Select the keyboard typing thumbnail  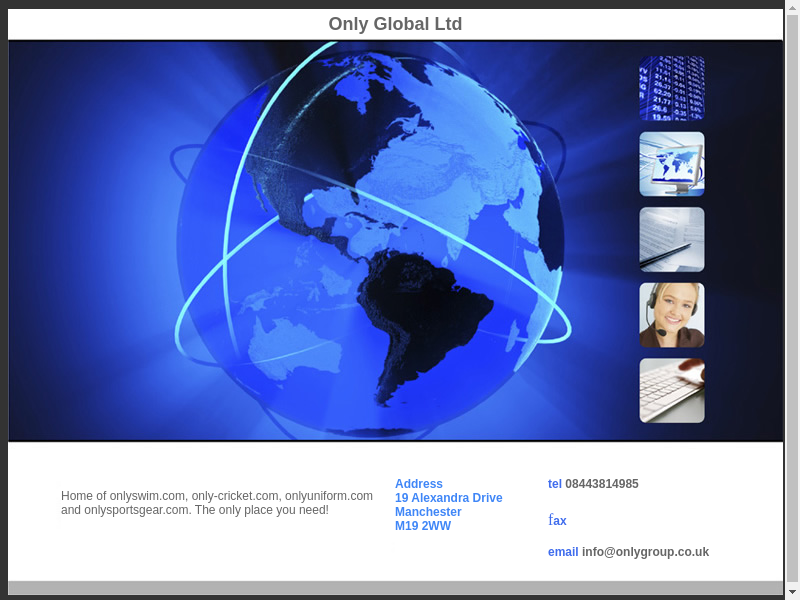coord(671,391)
